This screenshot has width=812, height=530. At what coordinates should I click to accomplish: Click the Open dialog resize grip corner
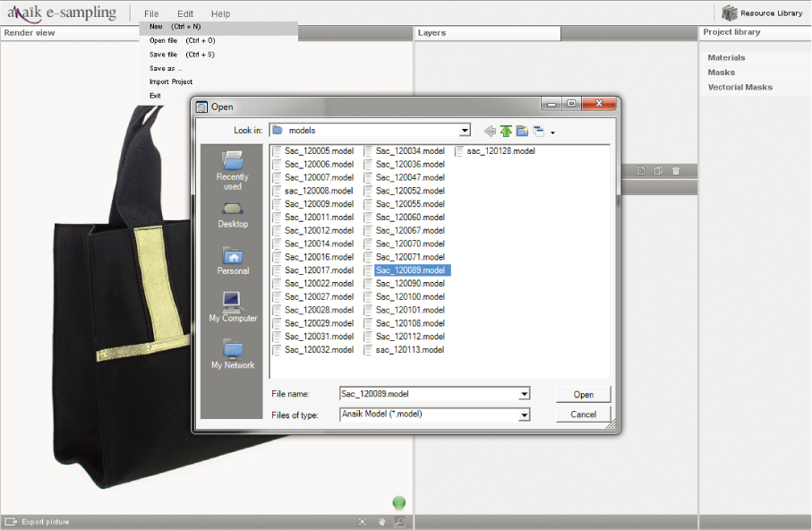tap(612, 425)
